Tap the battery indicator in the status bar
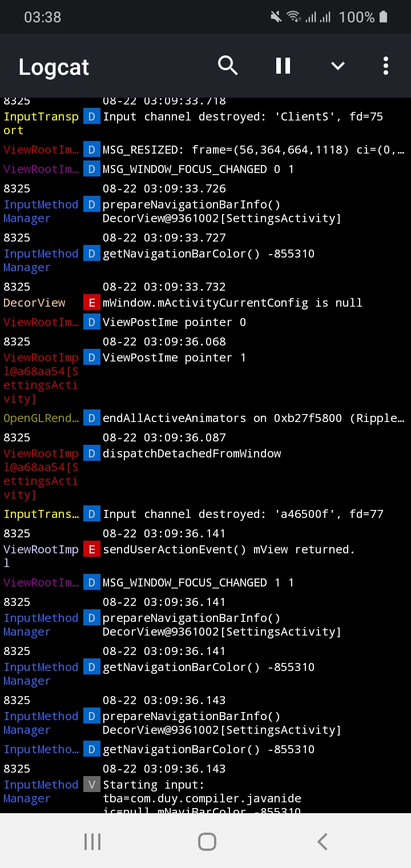 tap(383, 17)
